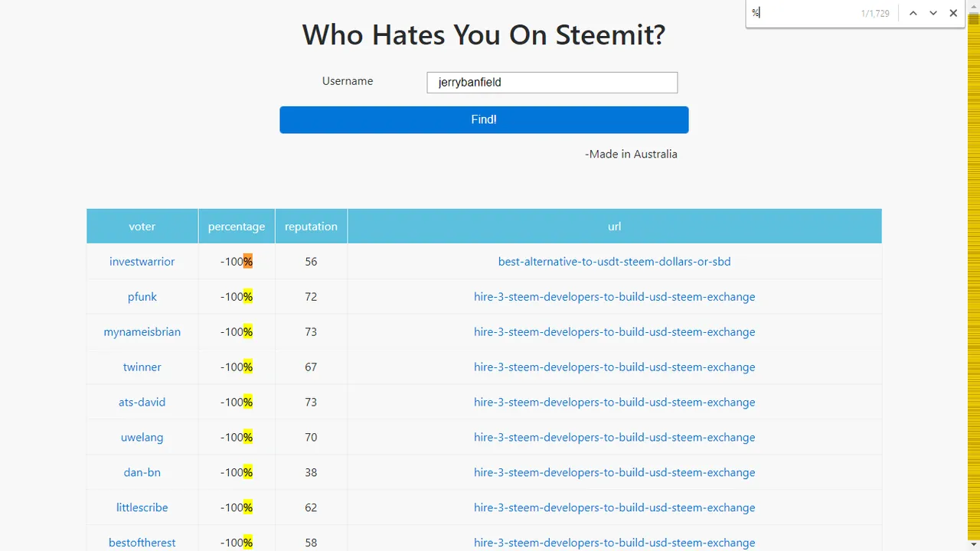Click the url column header
Screen dimensions: 980x551
[x=615, y=227]
